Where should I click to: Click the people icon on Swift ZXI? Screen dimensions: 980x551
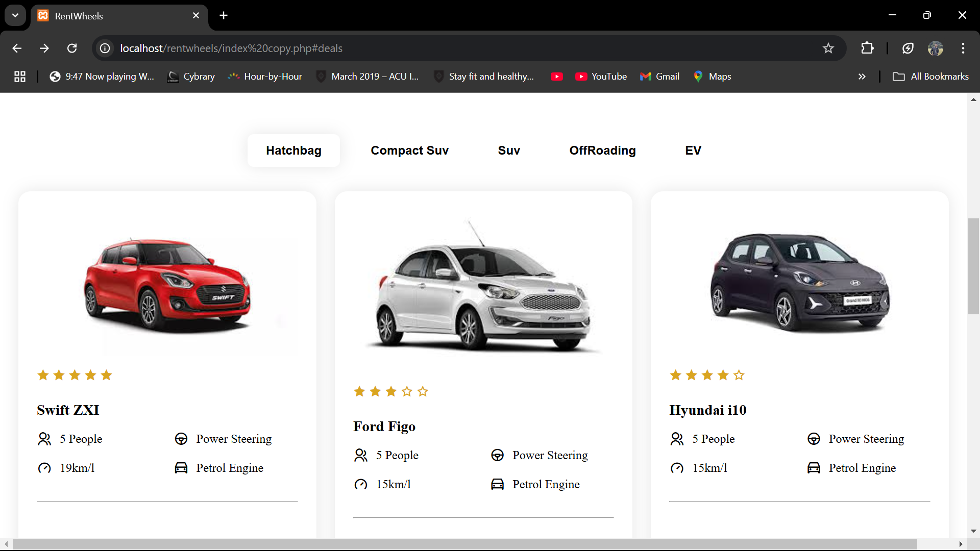[44, 439]
